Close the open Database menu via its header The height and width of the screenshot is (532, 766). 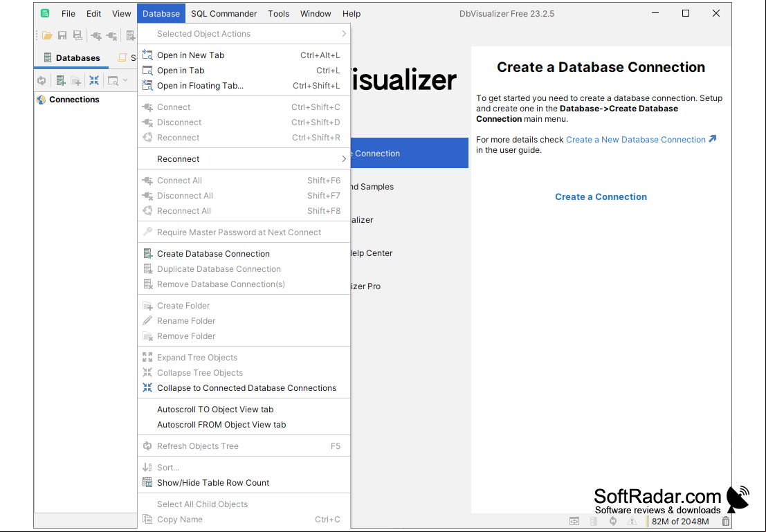(x=161, y=14)
